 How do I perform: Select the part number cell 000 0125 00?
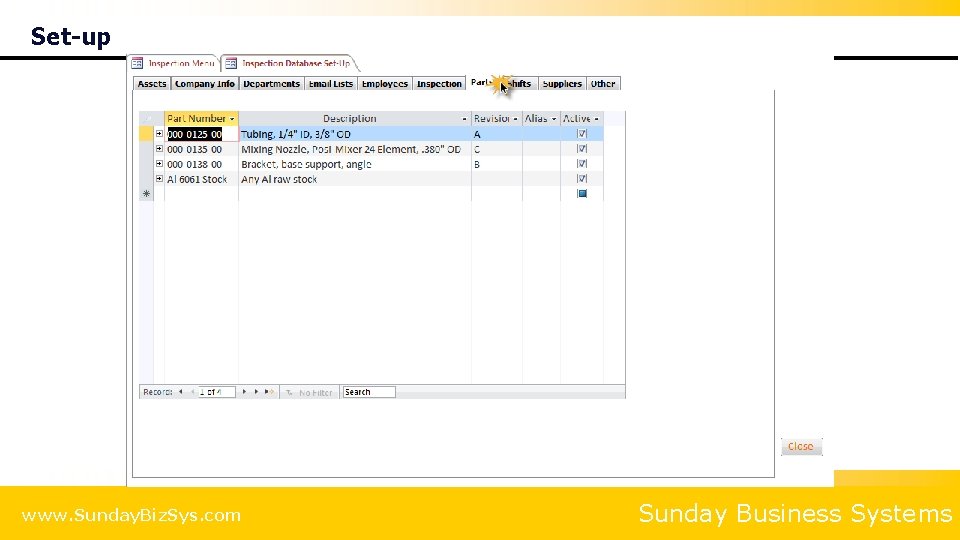201,134
